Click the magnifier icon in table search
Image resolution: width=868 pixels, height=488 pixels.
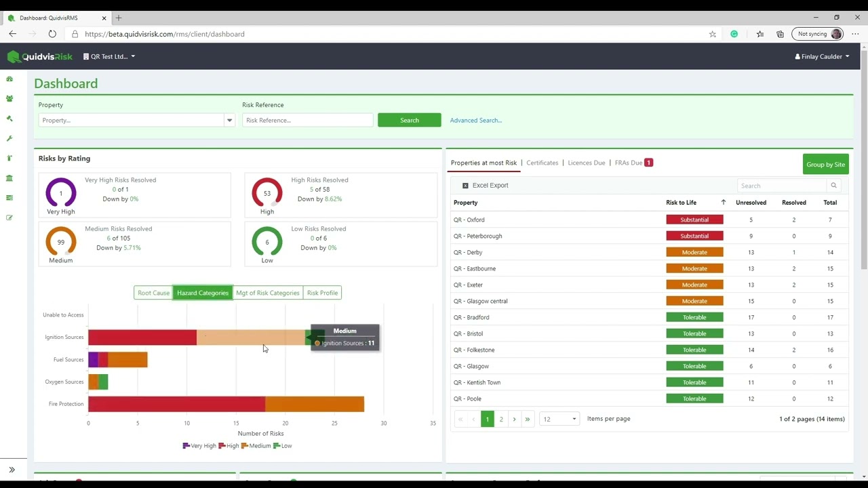[833, 186]
